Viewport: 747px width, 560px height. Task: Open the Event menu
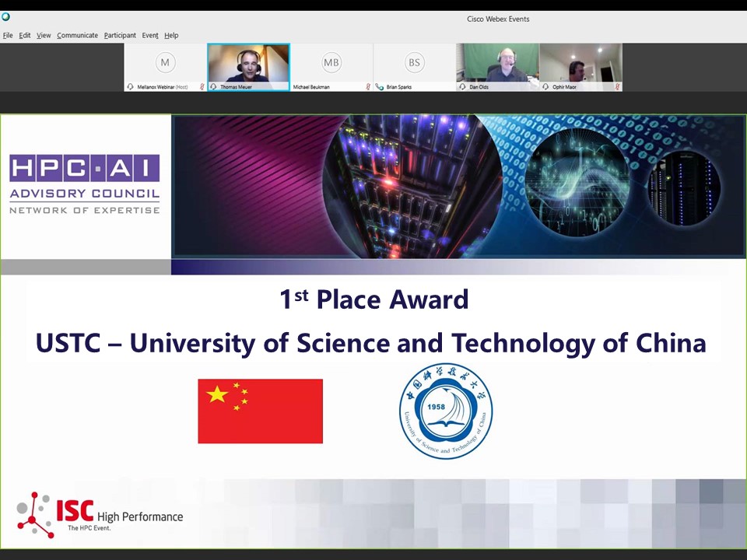[x=150, y=35]
